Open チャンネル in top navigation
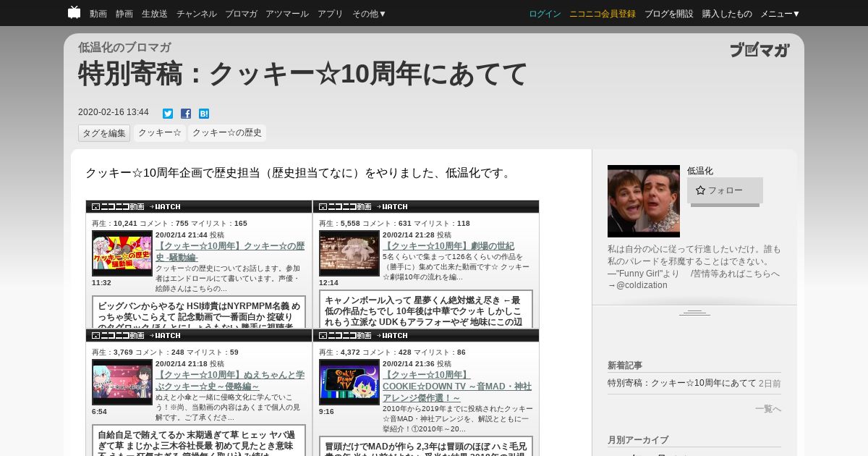 click(196, 14)
